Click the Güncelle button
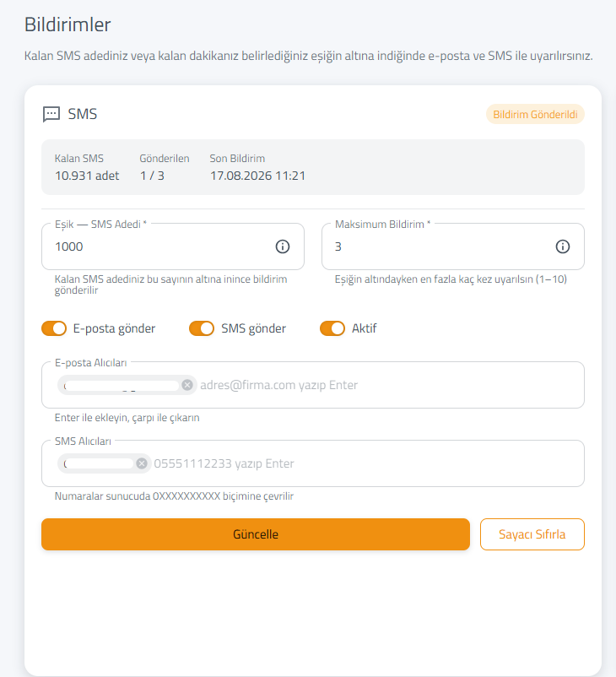616x677 pixels. tap(256, 534)
